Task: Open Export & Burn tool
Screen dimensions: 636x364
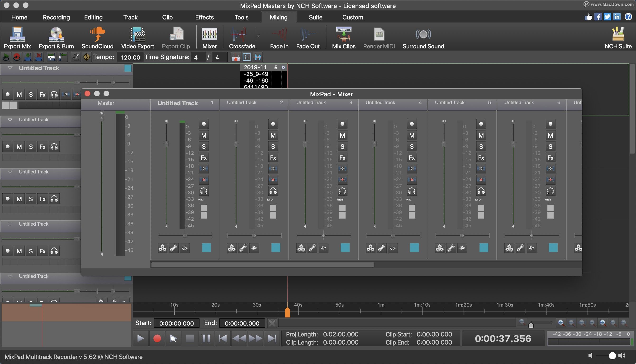Action: coord(56,38)
